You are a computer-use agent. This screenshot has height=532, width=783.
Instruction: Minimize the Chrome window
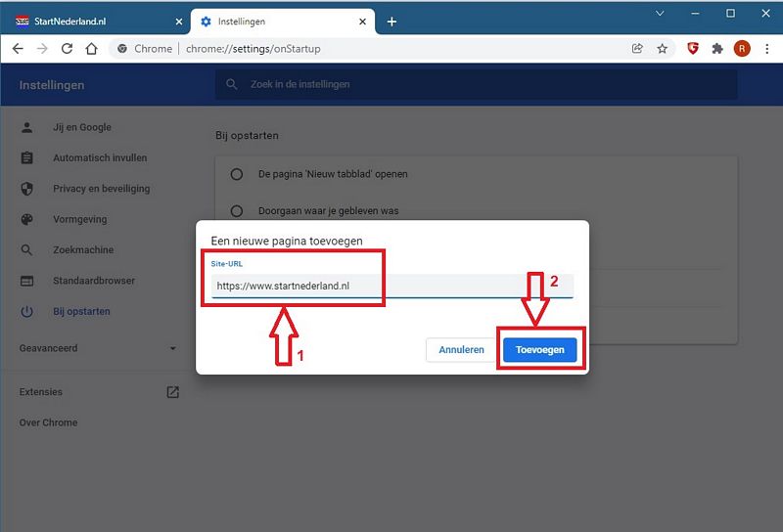click(695, 14)
